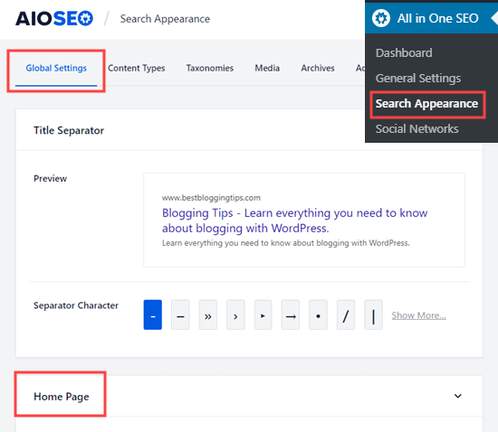Click the preview title Blogging Tips link
498x432 pixels.
tap(295, 220)
